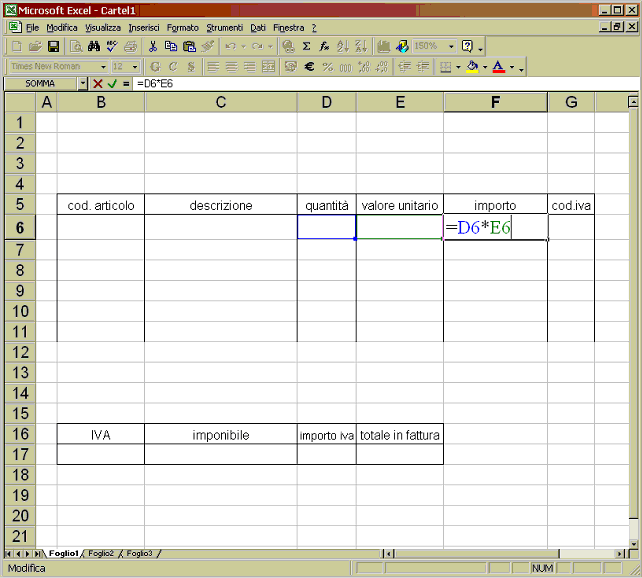Apply the yellow fill color
The height and width of the screenshot is (578, 642).
pos(472,67)
